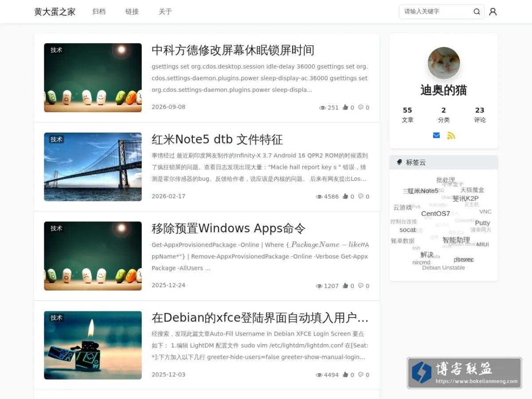Select the 清华同方 tag

[481, 230]
